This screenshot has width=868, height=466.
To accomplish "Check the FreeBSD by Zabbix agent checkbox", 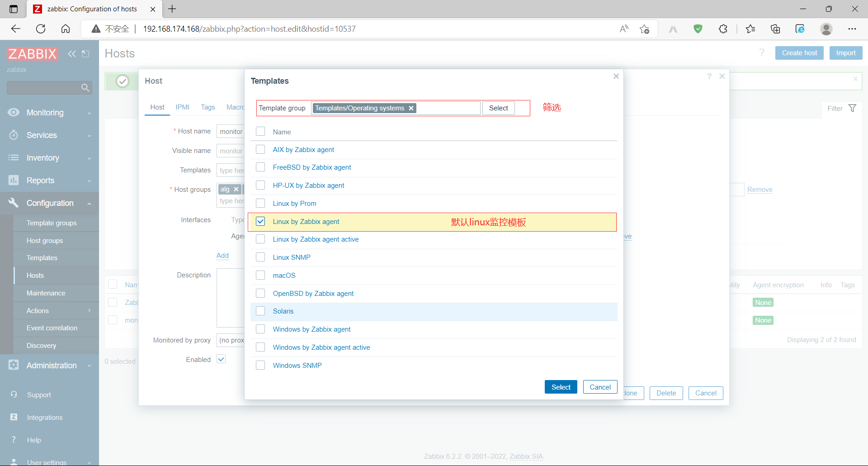I will [260, 167].
